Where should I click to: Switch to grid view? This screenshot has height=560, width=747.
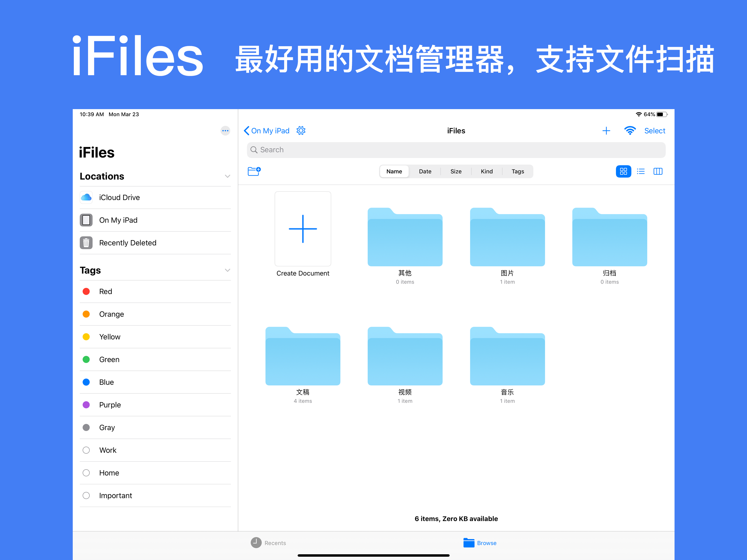coord(623,171)
